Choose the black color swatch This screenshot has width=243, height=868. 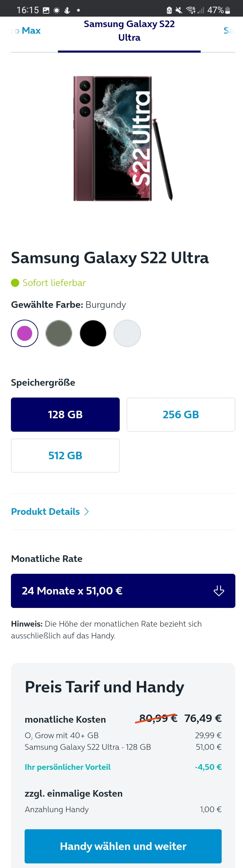93,333
